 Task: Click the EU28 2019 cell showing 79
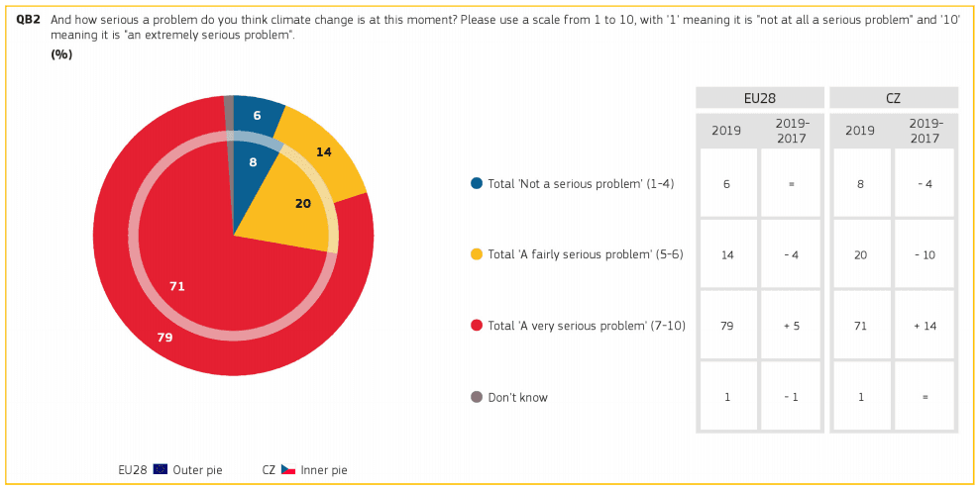coord(727,326)
